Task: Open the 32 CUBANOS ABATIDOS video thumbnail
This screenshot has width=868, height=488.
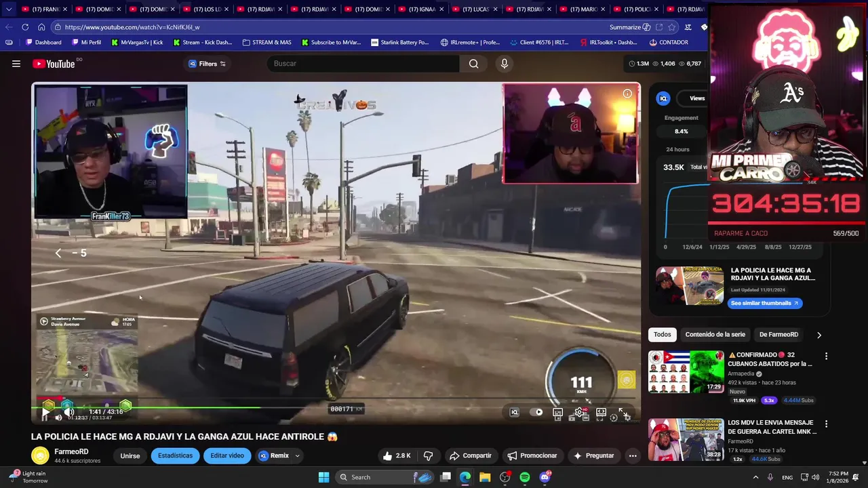Action: [x=686, y=371]
